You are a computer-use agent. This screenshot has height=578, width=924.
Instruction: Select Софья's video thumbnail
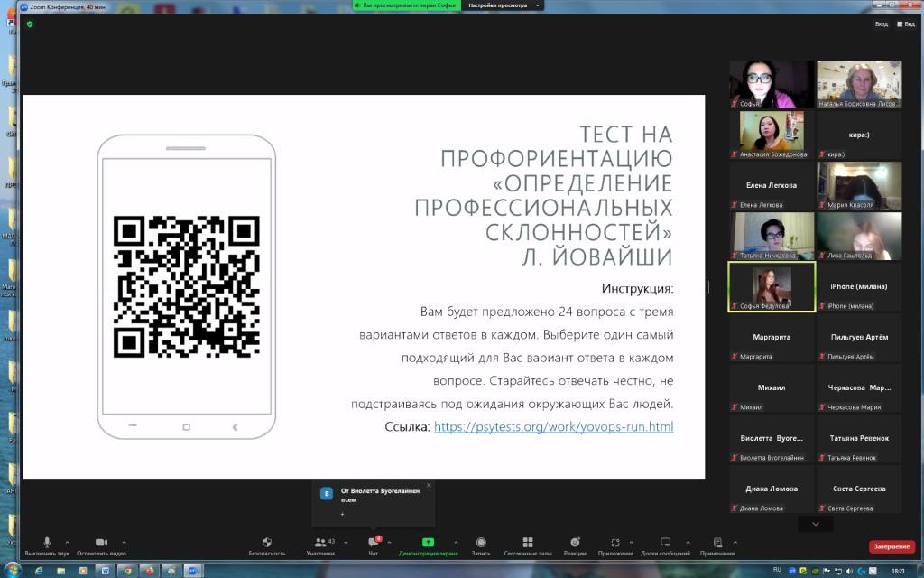(772, 84)
